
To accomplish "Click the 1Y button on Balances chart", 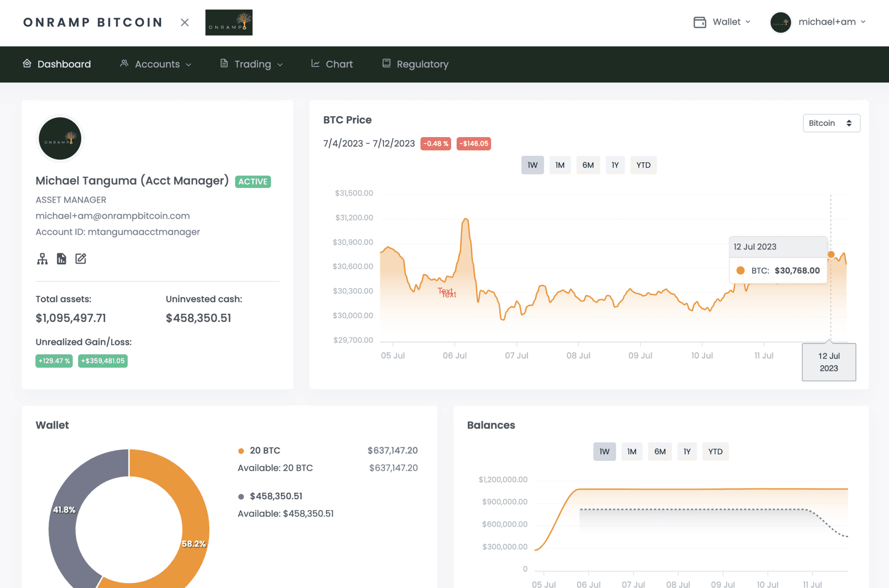I will click(687, 452).
